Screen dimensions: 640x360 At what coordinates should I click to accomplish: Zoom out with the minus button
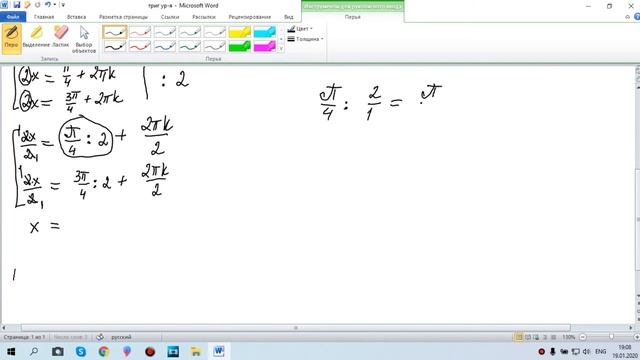tap(583, 337)
